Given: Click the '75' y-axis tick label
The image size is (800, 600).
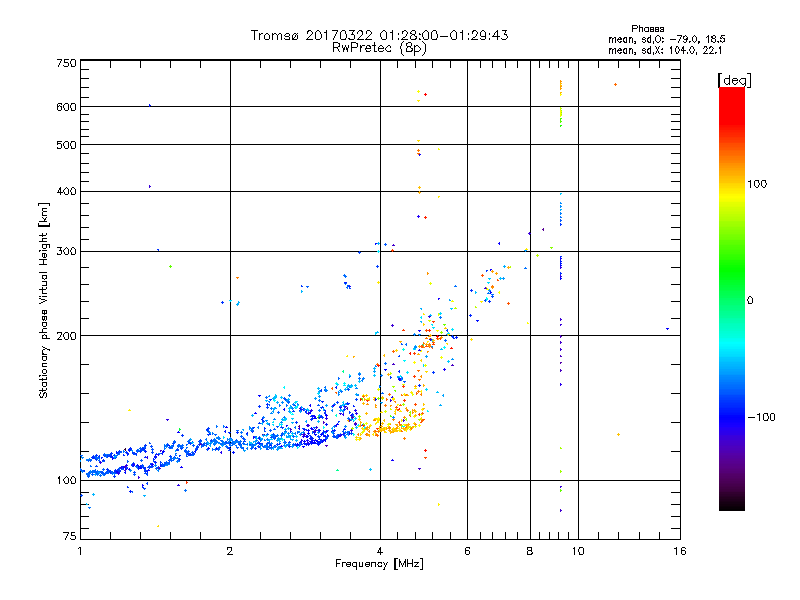Looking at the screenshot, I should point(70,536).
